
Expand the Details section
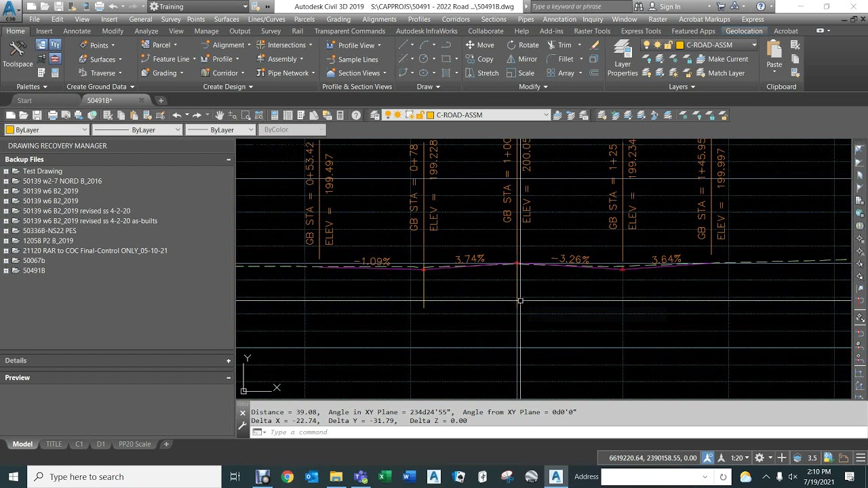[229, 361]
